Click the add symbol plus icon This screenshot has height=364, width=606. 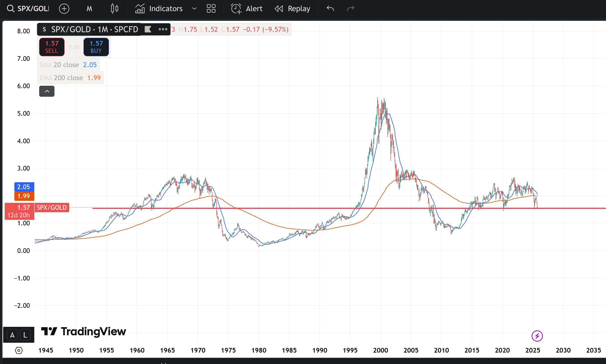(64, 9)
